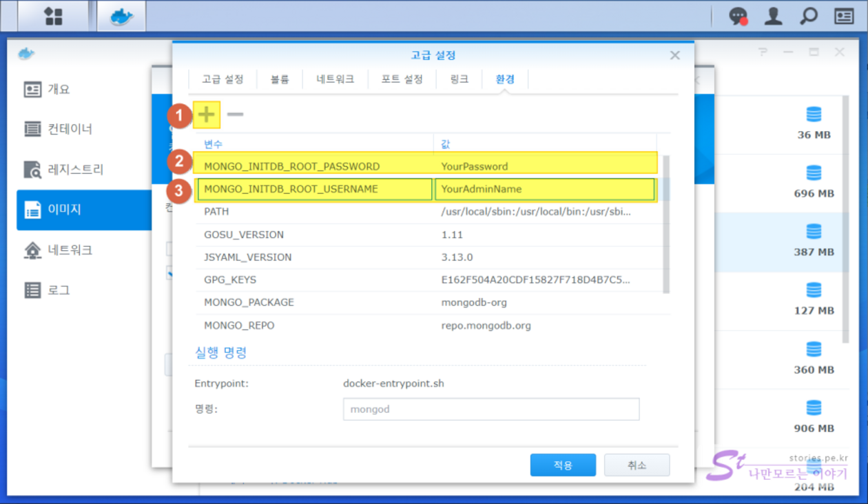Click the search magnifier icon
This screenshot has height=504, width=868.
(x=808, y=17)
